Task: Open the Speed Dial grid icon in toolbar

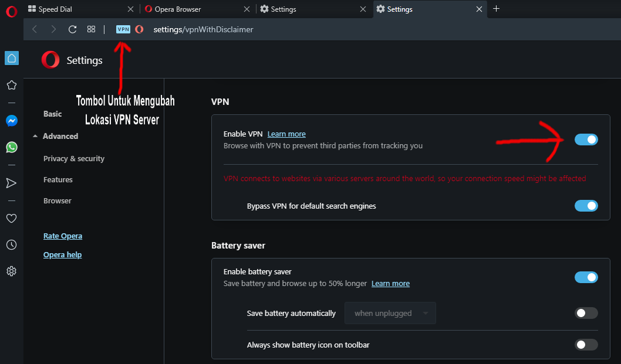Action: (91, 29)
